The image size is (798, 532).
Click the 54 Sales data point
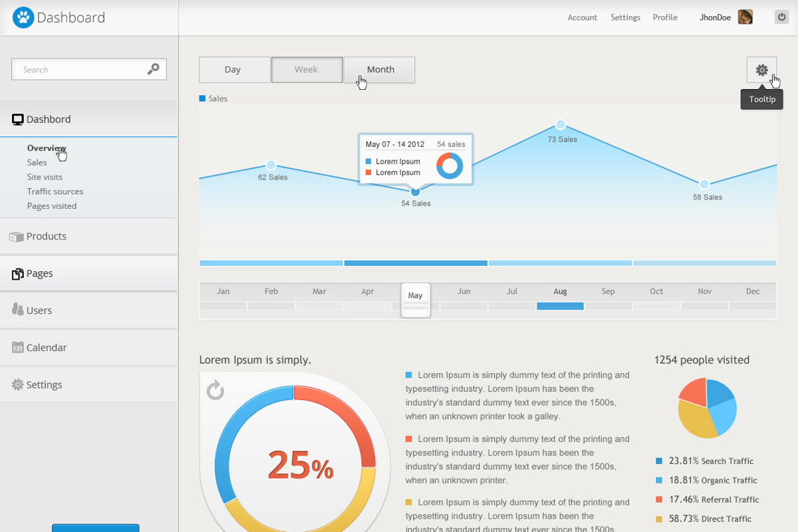[416, 192]
